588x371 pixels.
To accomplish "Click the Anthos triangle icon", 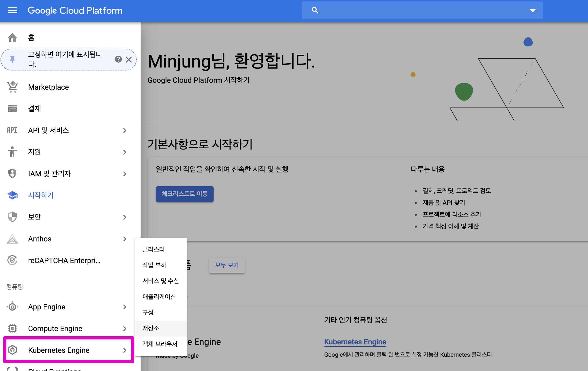I will click(x=12, y=239).
